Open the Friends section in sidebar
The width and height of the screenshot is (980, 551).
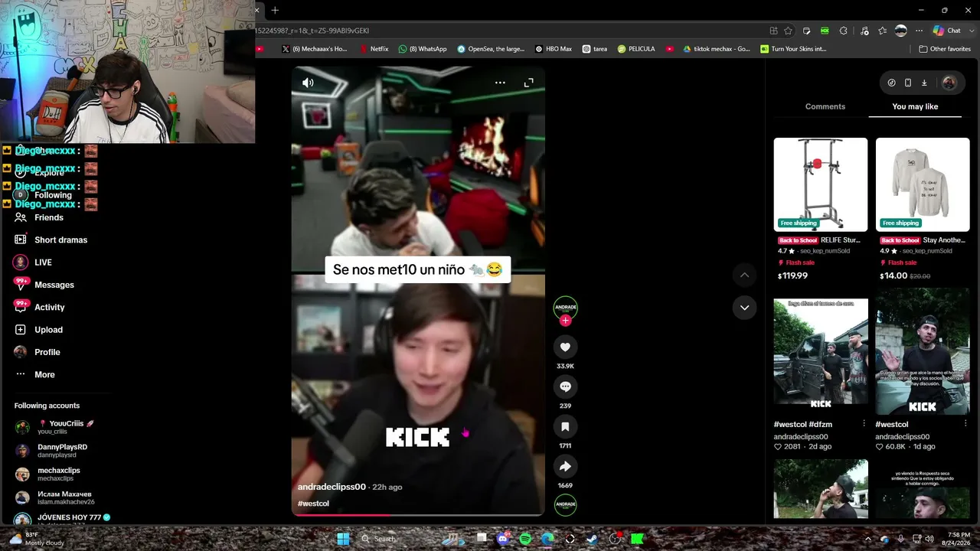[49, 217]
